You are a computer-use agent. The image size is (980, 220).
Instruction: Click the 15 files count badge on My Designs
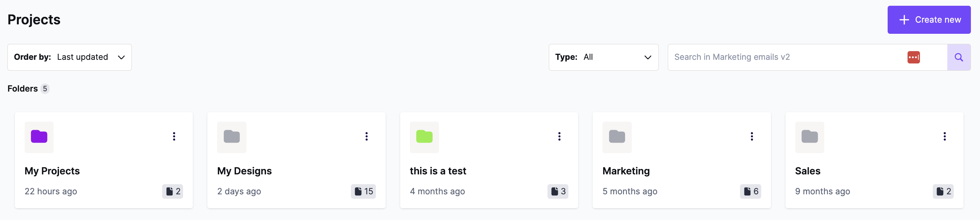[x=363, y=191]
